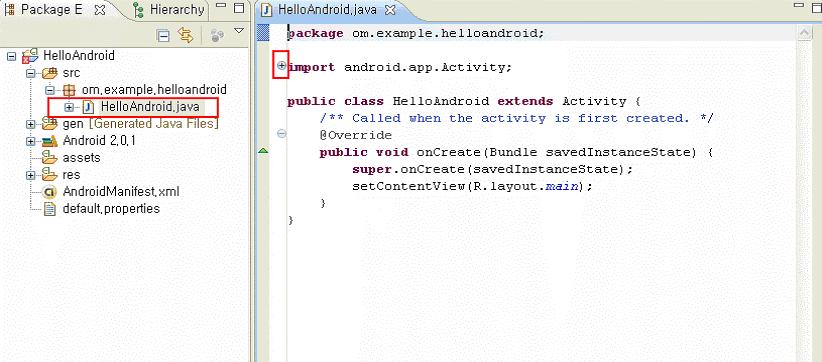Click "extends" keyword in class declaration
Viewport: 822px width, 362px height.
coord(525,101)
